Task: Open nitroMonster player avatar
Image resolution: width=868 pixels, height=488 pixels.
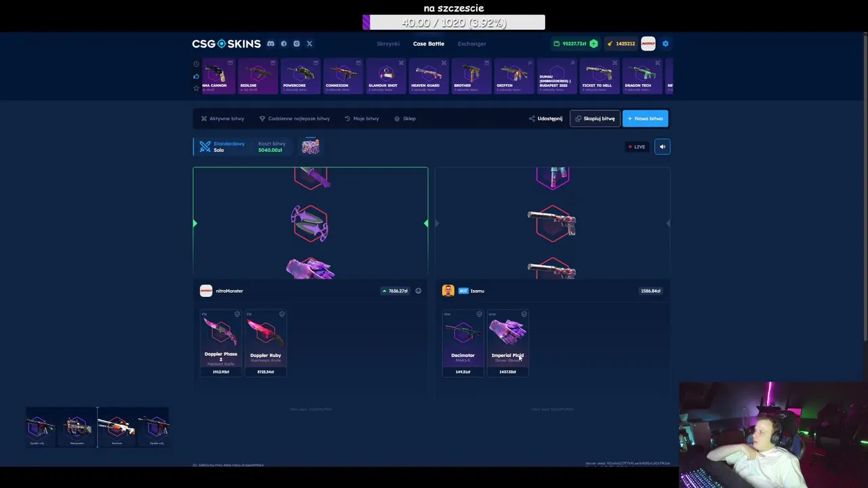Action: coord(205,291)
